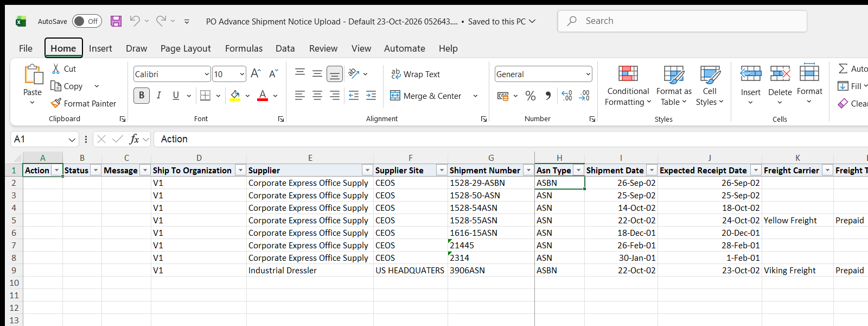This screenshot has height=326, width=868.
Task: Select cell containing Viking Freight
Action: [797, 271]
